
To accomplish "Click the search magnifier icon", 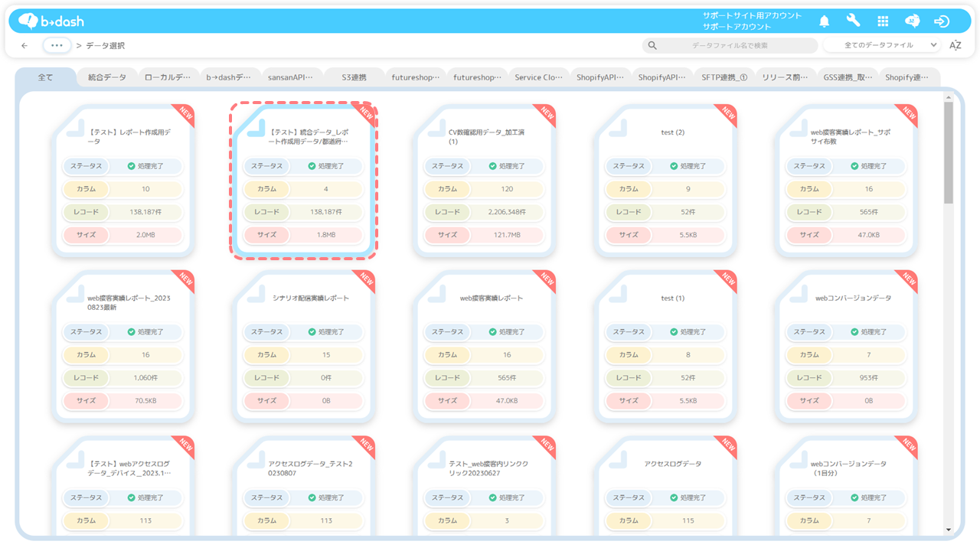I will point(652,46).
